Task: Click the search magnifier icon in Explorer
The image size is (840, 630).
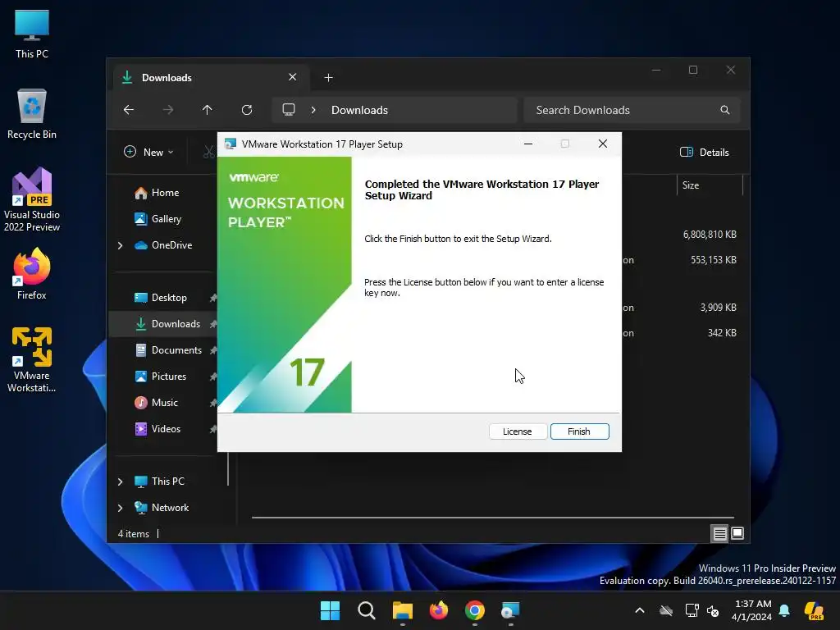Action: 725,110
